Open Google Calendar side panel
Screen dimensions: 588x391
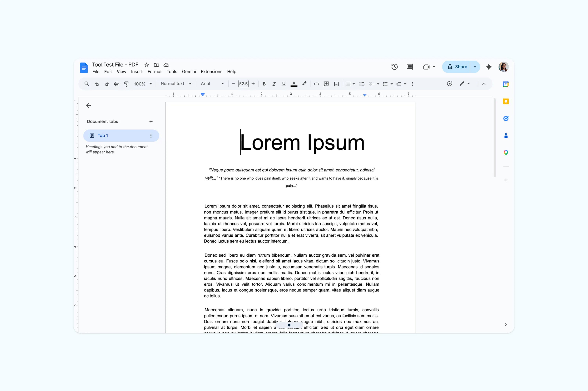(x=506, y=84)
